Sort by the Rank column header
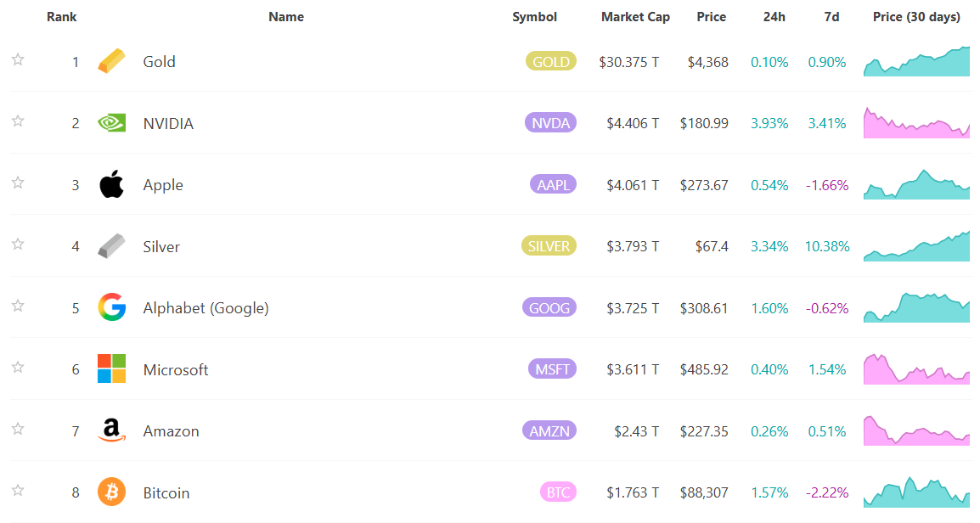This screenshot has width=980, height=523. click(x=62, y=17)
